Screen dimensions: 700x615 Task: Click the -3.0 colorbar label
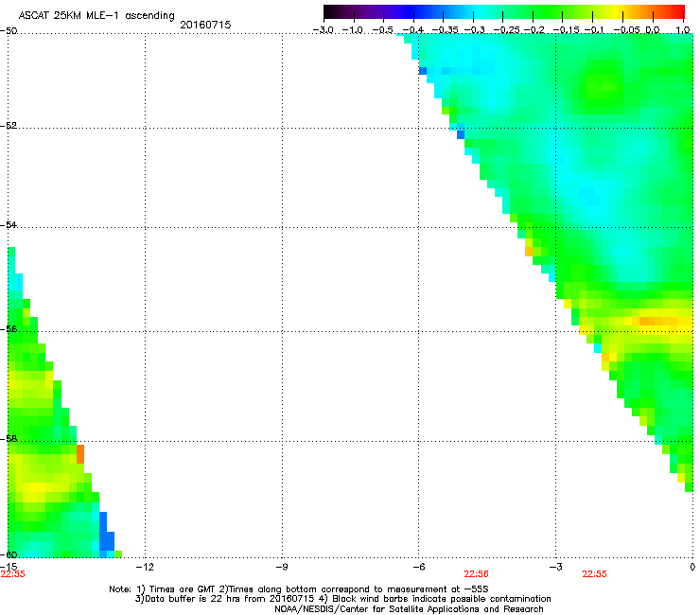(324, 30)
